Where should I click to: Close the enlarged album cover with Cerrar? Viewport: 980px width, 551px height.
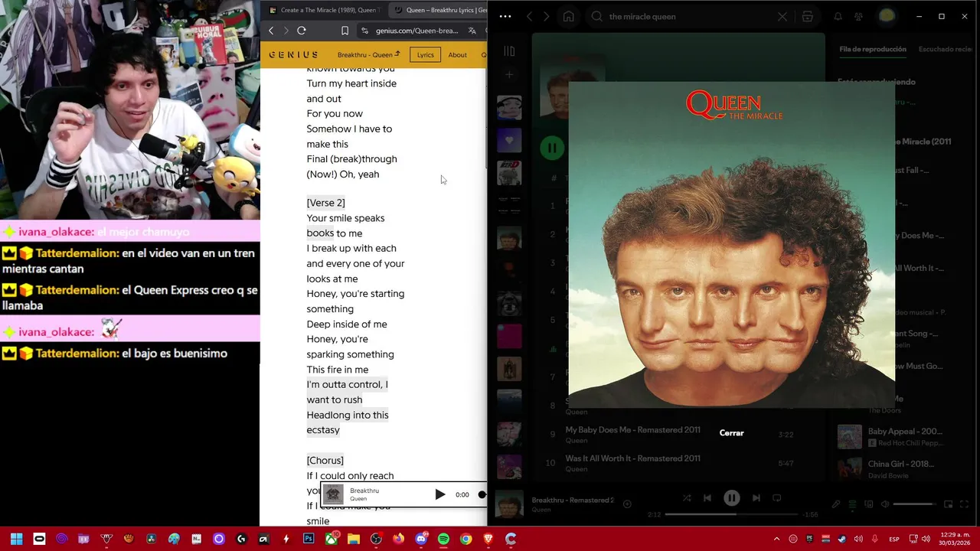731,433
